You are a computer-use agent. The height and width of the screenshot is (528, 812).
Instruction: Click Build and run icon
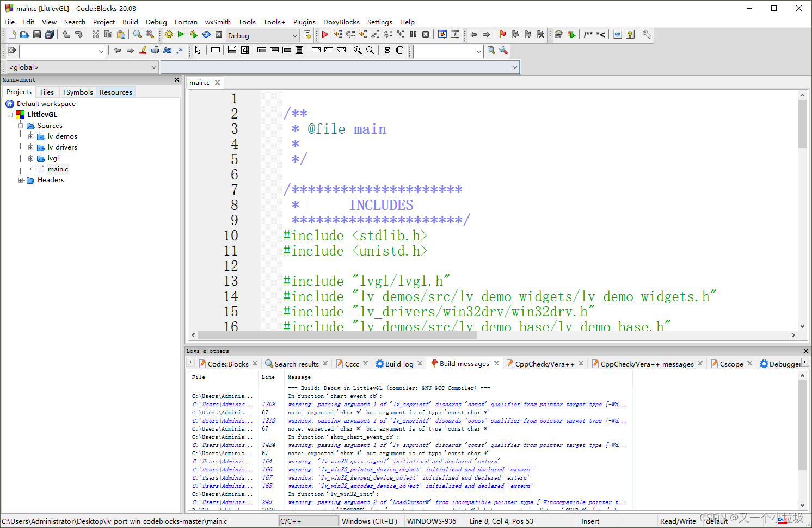(194, 35)
